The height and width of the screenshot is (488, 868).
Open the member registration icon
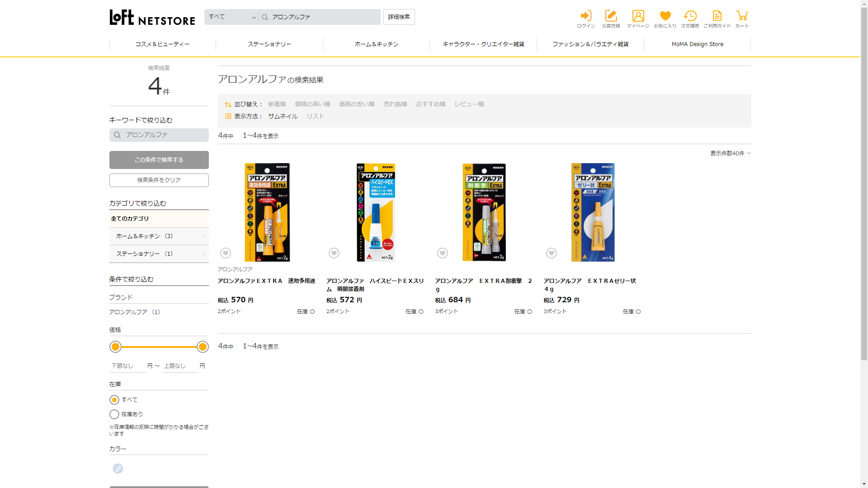611,17
